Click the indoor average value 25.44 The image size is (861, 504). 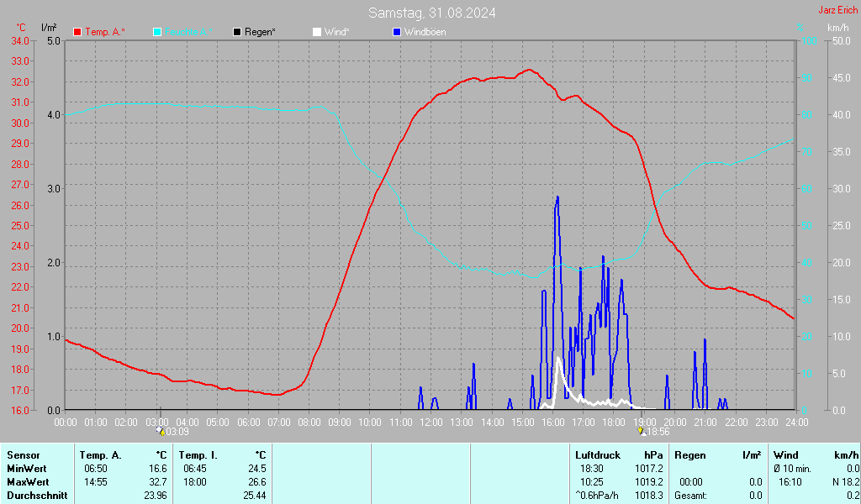pos(255,496)
